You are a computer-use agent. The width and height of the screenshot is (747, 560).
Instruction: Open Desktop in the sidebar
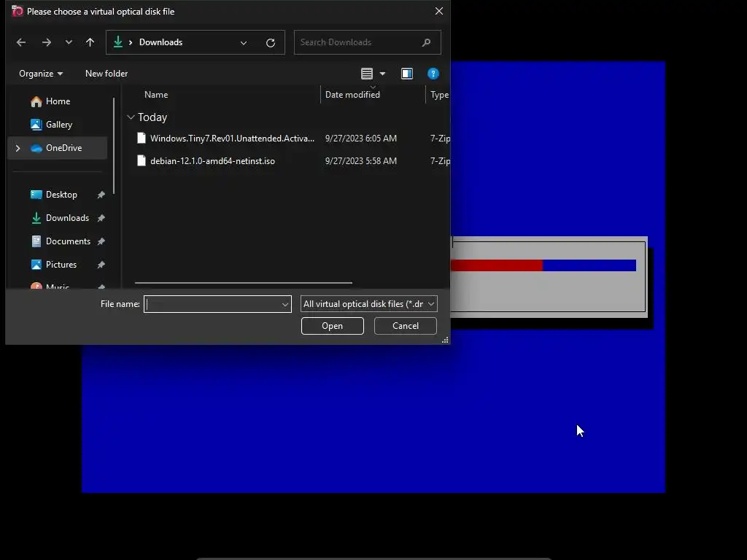click(x=61, y=195)
